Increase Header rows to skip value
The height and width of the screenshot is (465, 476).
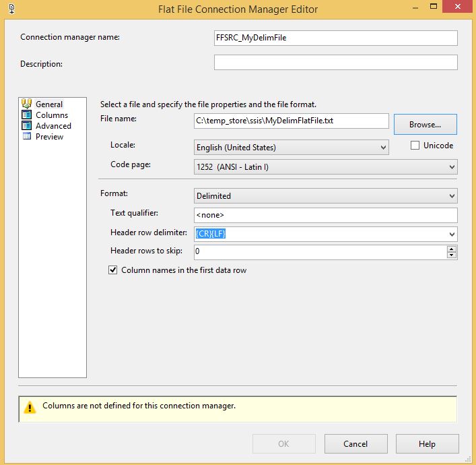click(x=452, y=249)
